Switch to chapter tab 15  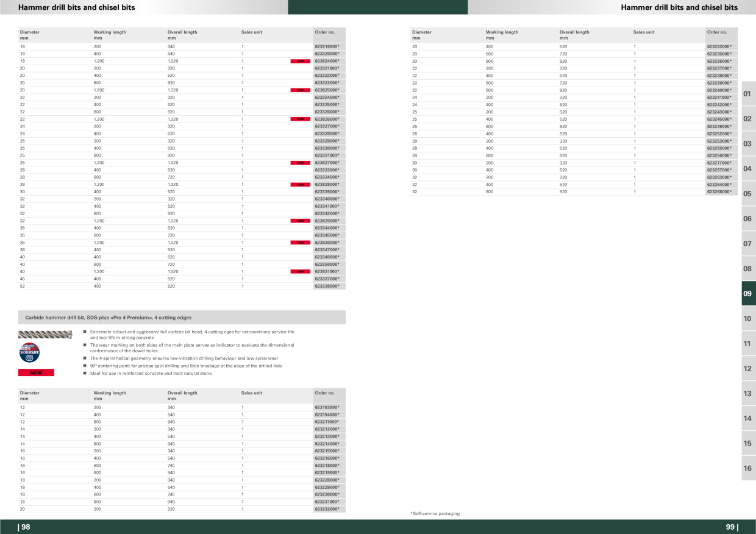click(x=747, y=444)
